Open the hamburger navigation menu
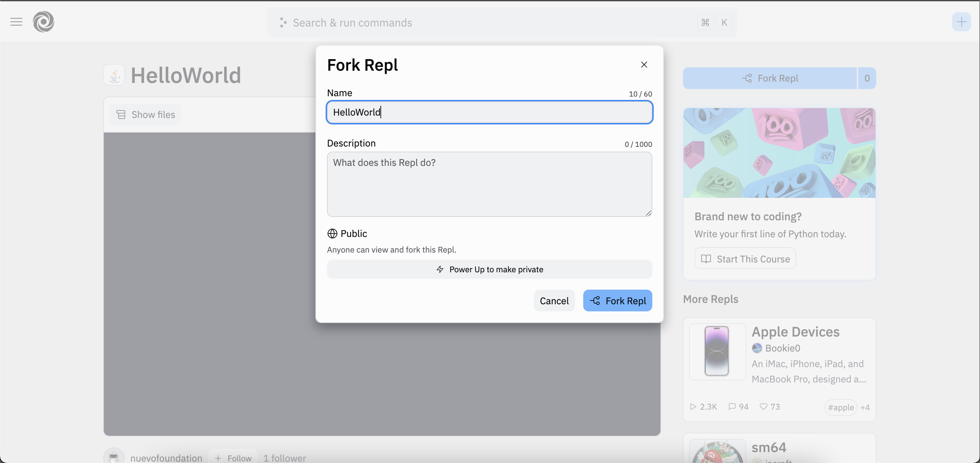This screenshot has height=463, width=980. coord(16,22)
